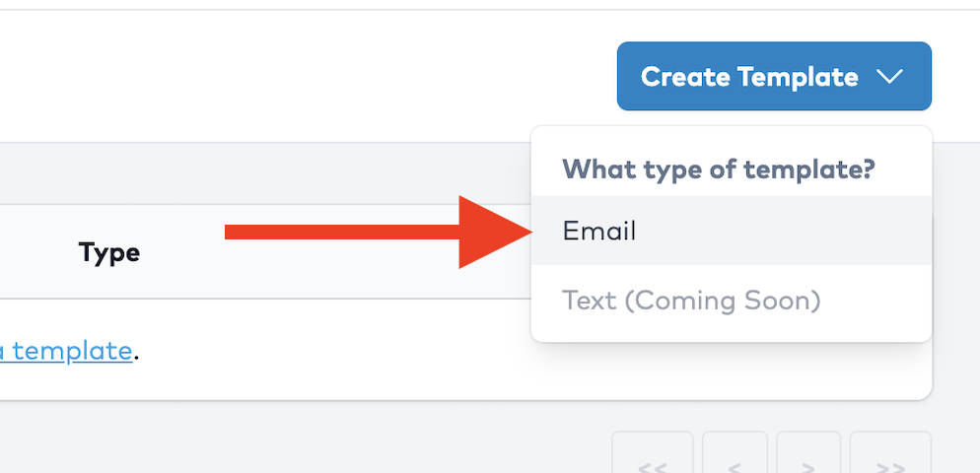Image resolution: width=980 pixels, height=473 pixels.
Task: Click the table row containing the template link
Action: click(x=296, y=350)
